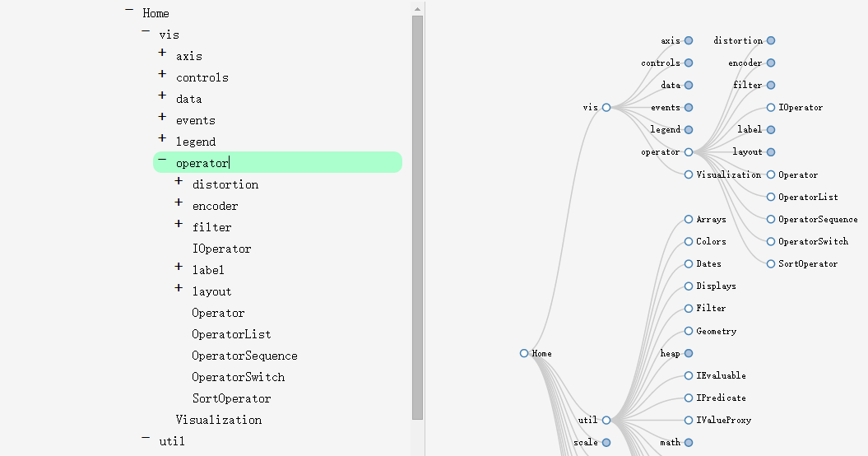Click the tree list scrollbar thumb
The height and width of the screenshot is (456, 868).
(x=417, y=218)
